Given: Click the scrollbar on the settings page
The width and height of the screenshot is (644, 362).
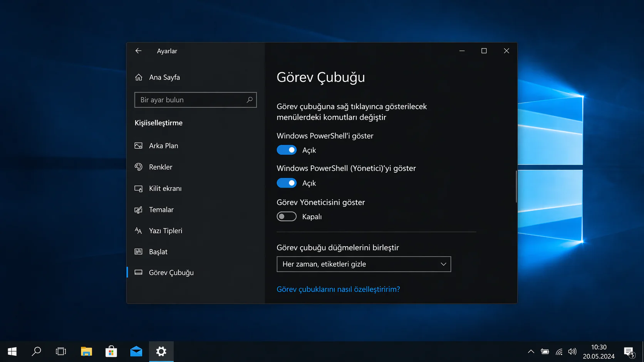Looking at the screenshot, I should point(516,186).
